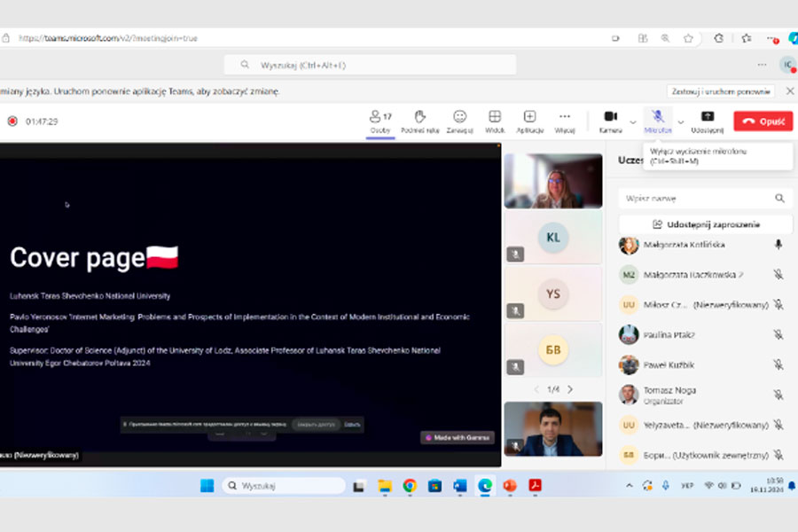Open the Więcej three-dots menu
Image resolution: width=798 pixels, height=532 pixels.
click(x=565, y=121)
